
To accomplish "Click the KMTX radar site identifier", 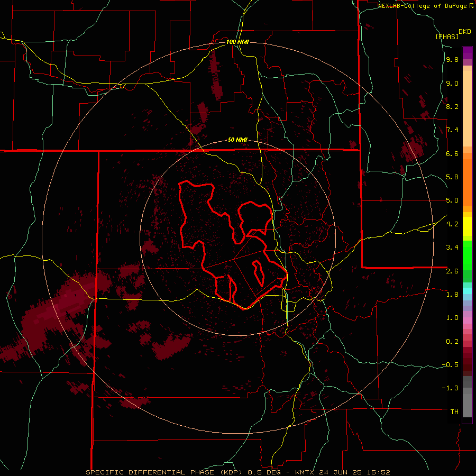I will click(305, 472).
